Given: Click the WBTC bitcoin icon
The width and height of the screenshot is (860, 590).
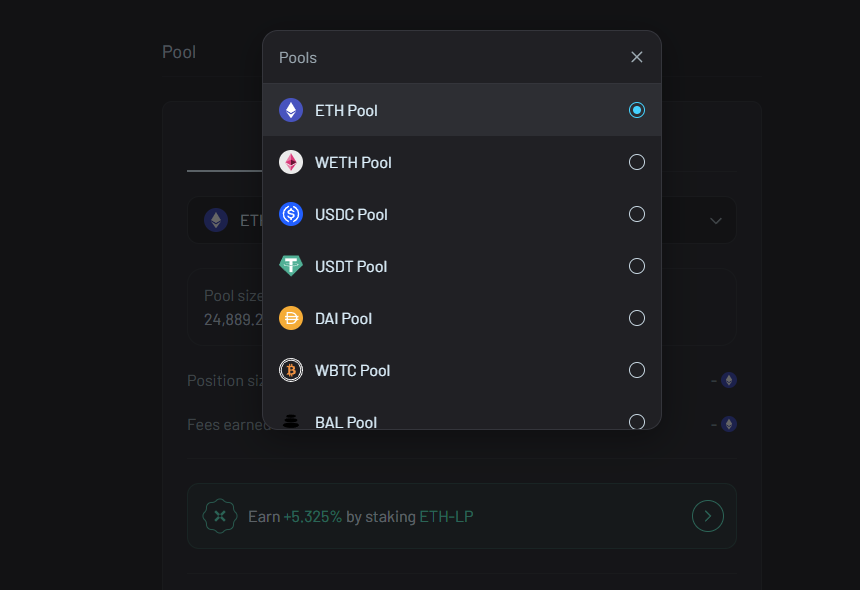Looking at the screenshot, I should [x=291, y=370].
